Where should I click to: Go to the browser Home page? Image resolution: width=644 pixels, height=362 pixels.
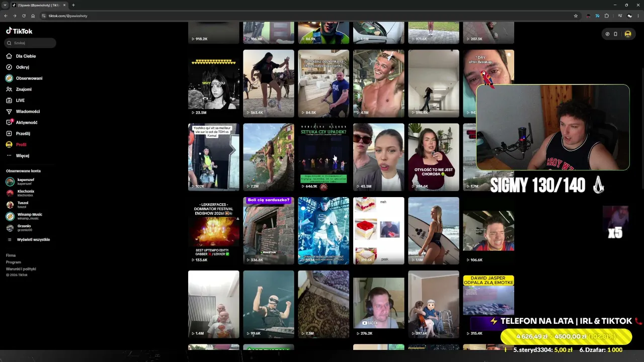coord(33,16)
